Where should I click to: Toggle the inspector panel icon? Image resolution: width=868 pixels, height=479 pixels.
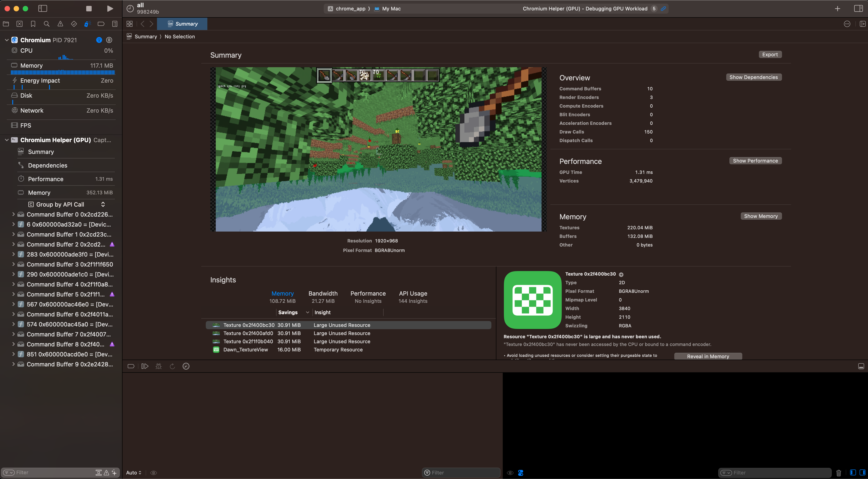coord(858,8)
